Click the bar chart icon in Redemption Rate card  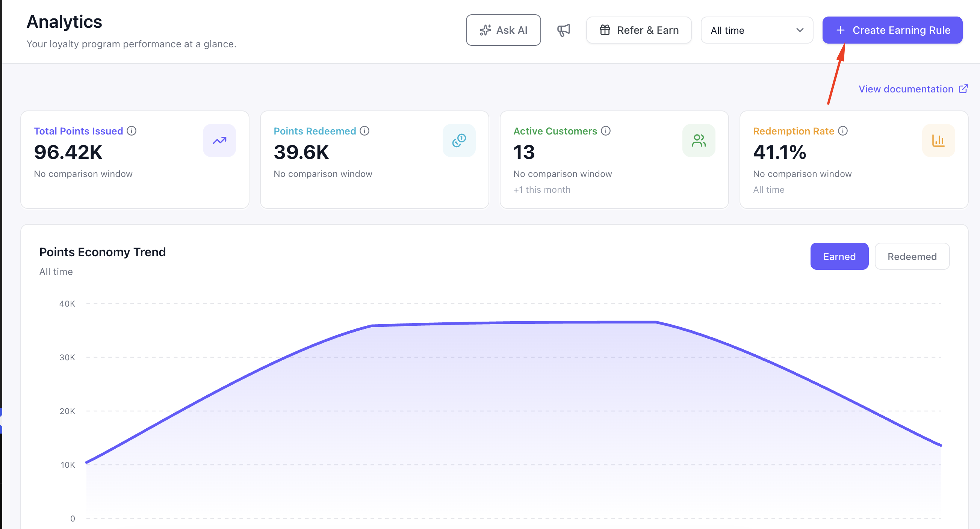point(939,141)
